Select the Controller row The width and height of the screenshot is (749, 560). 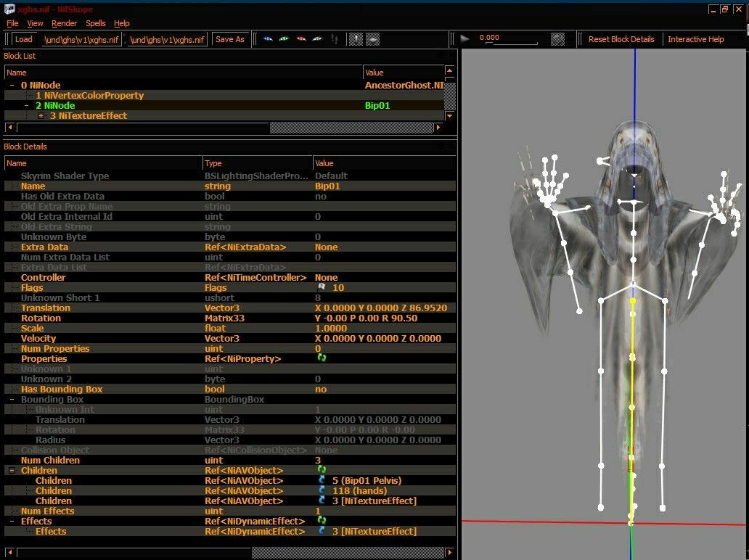pos(230,277)
